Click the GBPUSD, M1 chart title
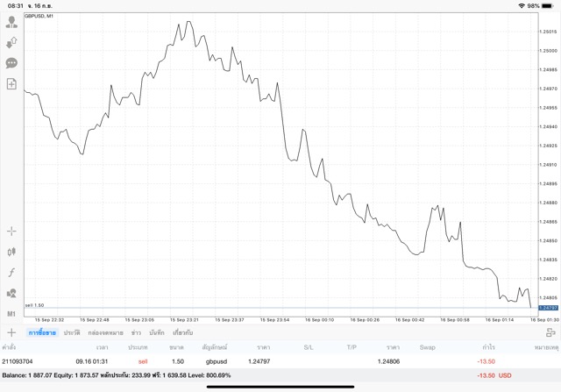The image size is (561, 392). coord(39,16)
